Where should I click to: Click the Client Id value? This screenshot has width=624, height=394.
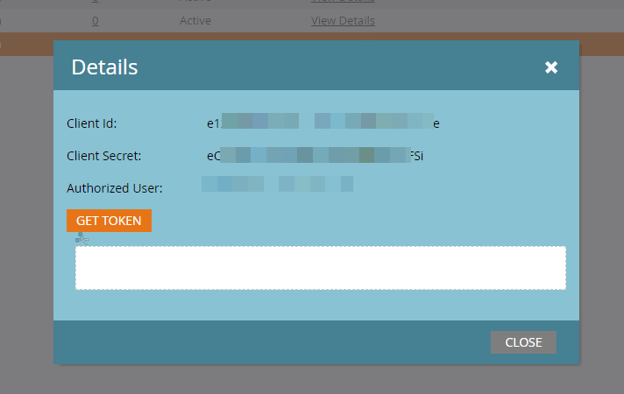point(323,123)
